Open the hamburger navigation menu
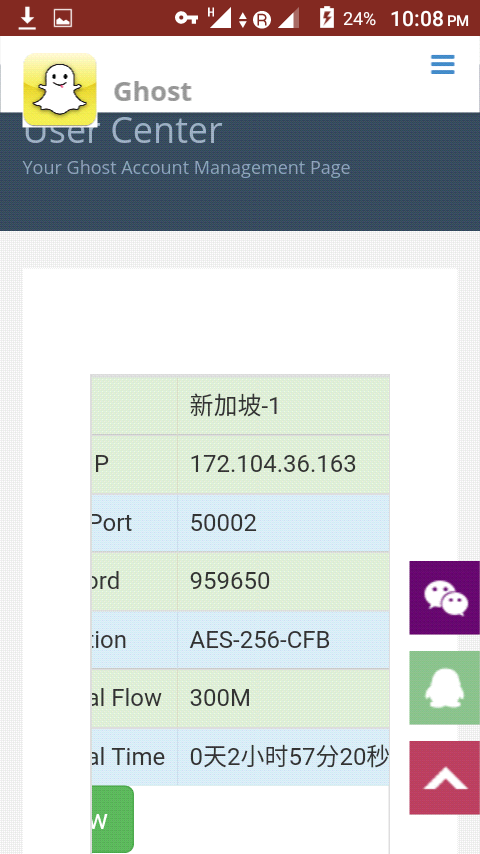 click(x=442, y=64)
